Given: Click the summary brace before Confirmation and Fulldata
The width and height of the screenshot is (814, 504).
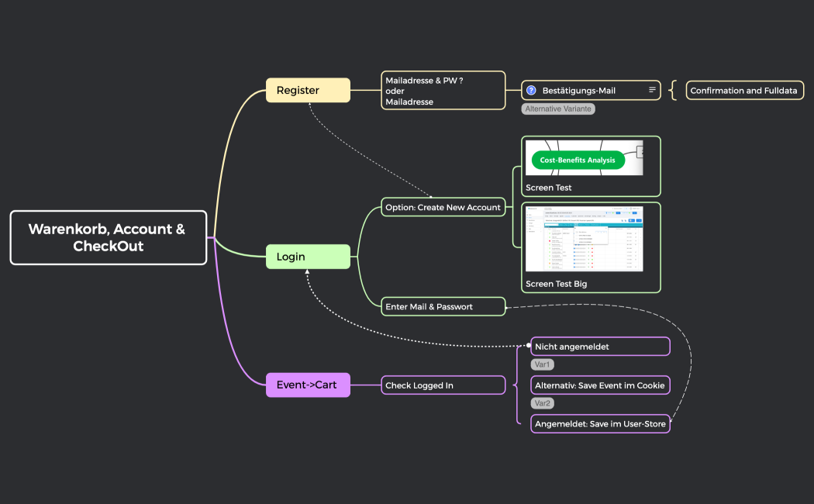Looking at the screenshot, I should [x=673, y=91].
